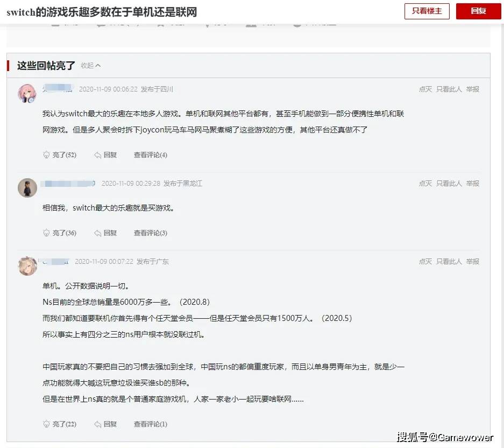Image resolution: width=504 pixels, height=448 pixels.
Task: Click the text 发布于黑龙江
Action: click(183, 184)
